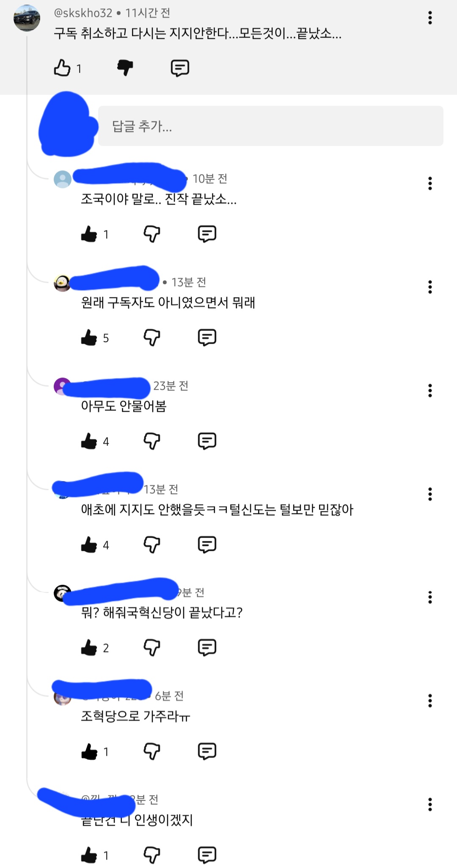This screenshot has height=868, width=457.
Task: Open options menu for '조국이야 말로' reply
Action: click(x=430, y=183)
